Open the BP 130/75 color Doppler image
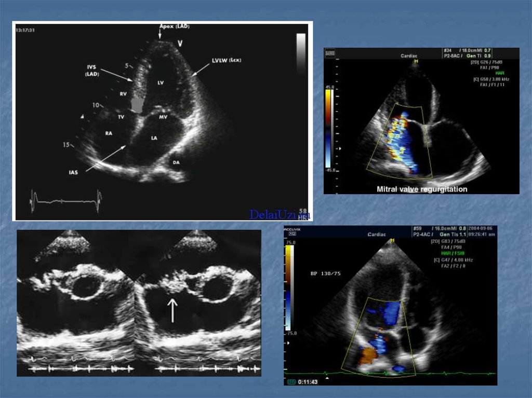This screenshot has width=532, height=398. tap(391, 305)
